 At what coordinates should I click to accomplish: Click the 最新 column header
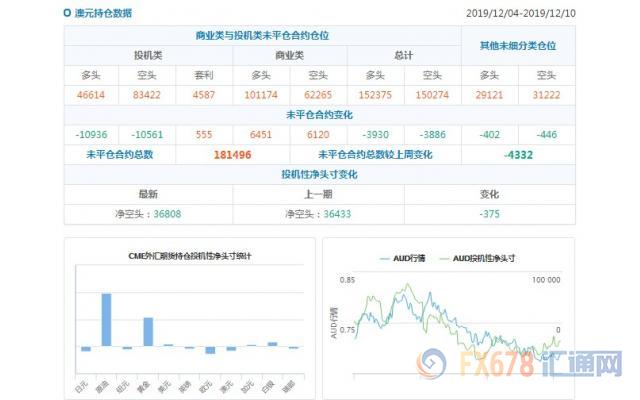coord(148,194)
